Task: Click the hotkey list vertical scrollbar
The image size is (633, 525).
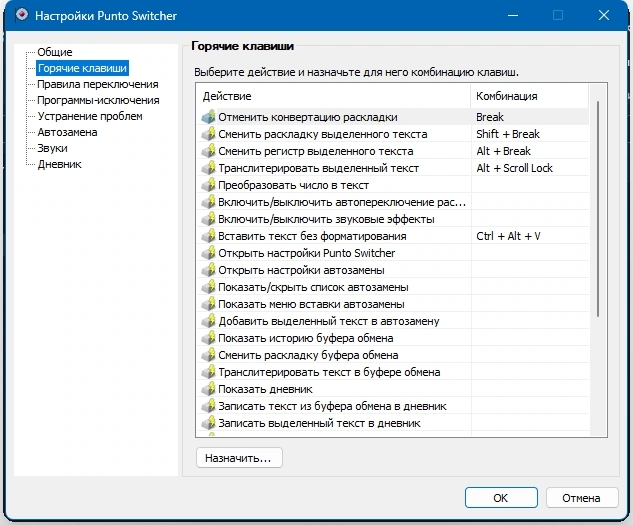Action: [x=598, y=209]
